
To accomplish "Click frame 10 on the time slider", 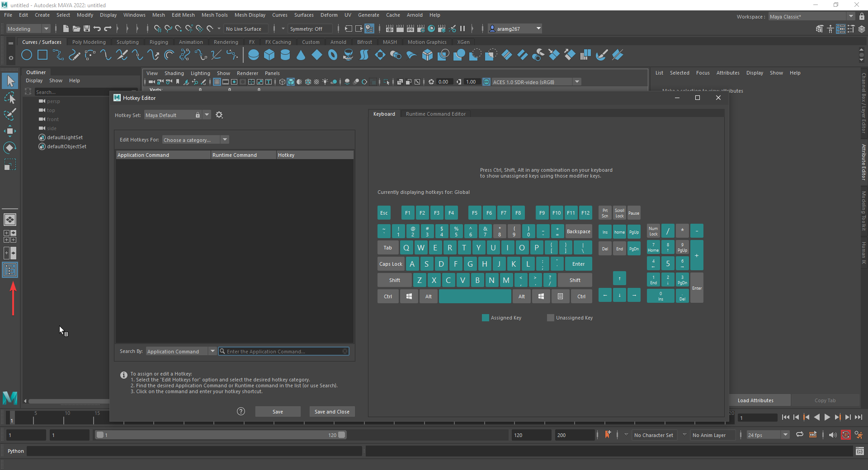I will pos(64,417).
